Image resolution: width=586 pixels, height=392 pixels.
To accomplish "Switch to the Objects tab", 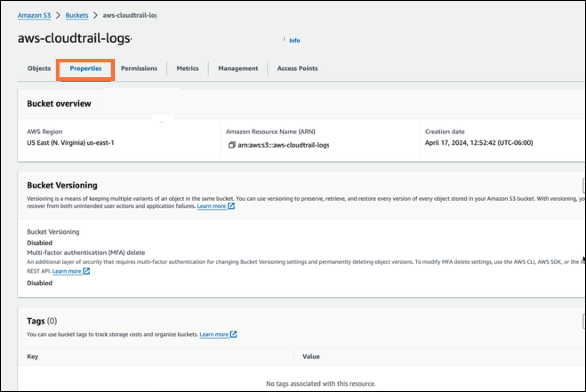I will [39, 68].
